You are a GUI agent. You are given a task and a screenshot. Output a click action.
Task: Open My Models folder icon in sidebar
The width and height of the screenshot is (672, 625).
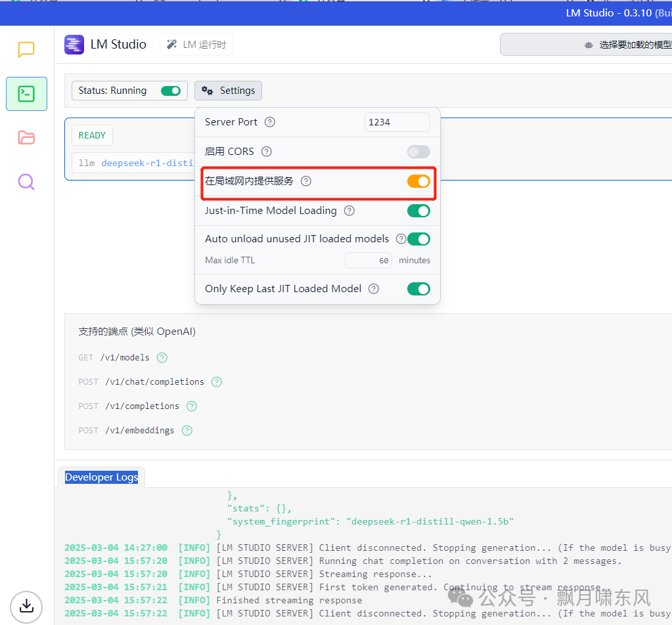click(26, 137)
